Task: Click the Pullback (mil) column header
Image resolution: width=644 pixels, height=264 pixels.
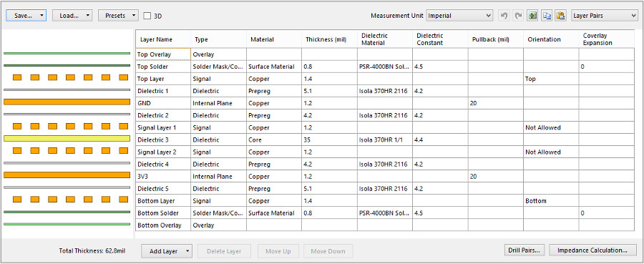Action: (496, 39)
